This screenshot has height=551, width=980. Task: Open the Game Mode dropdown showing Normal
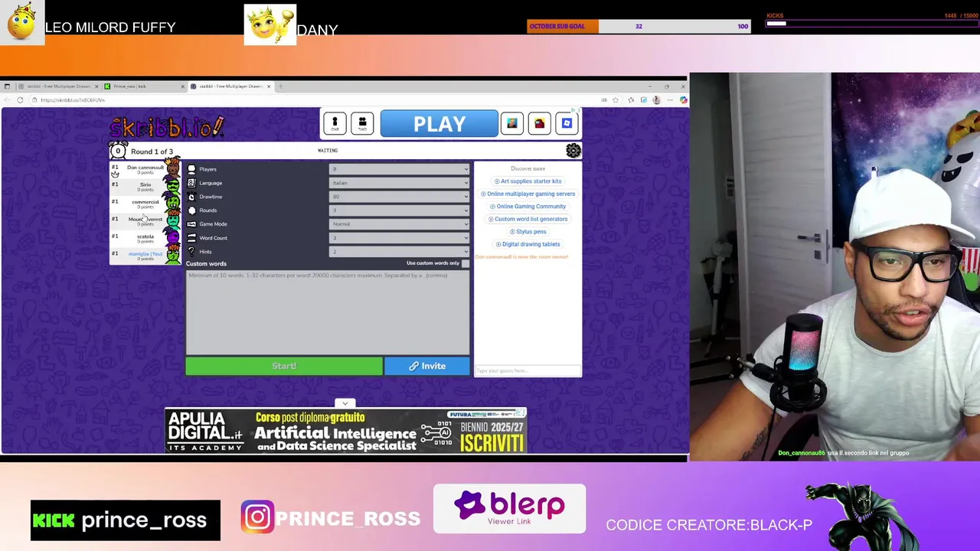click(x=399, y=224)
